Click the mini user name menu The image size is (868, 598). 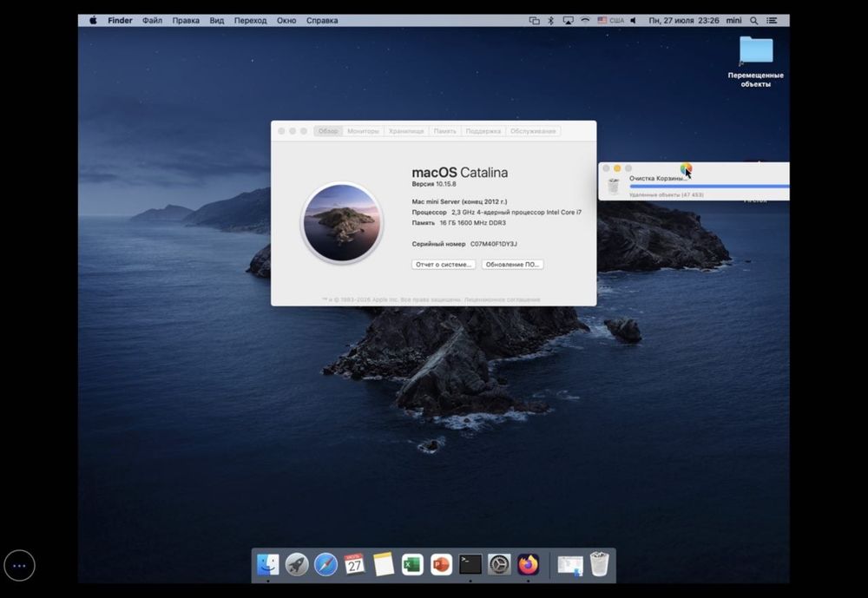click(733, 21)
